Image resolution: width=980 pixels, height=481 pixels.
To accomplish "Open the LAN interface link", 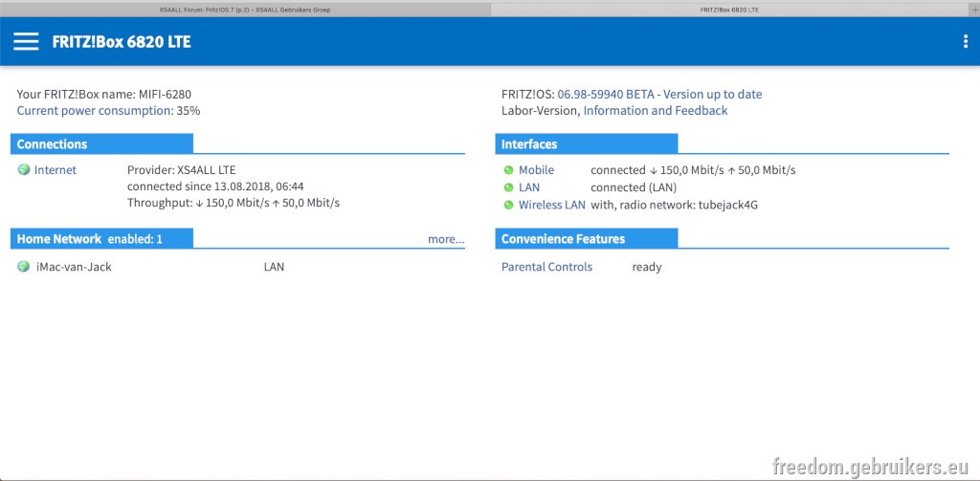I will tap(528, 187).
